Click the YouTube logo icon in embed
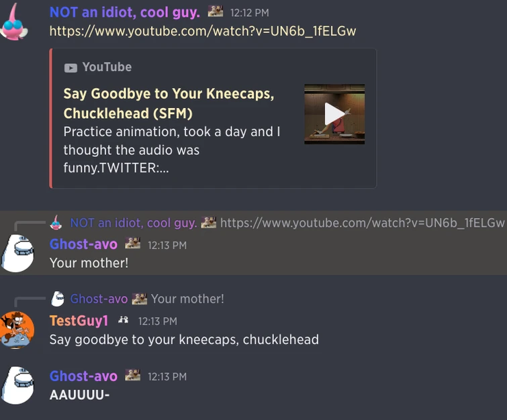 71,68
